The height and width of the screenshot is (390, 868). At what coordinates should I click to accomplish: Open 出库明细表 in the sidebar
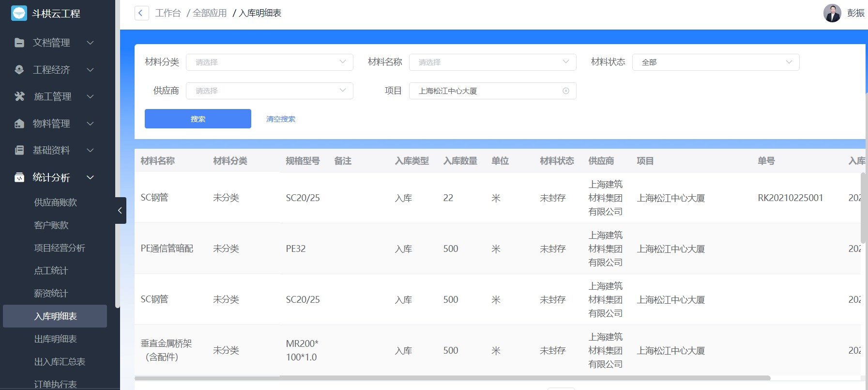[56, 339]
